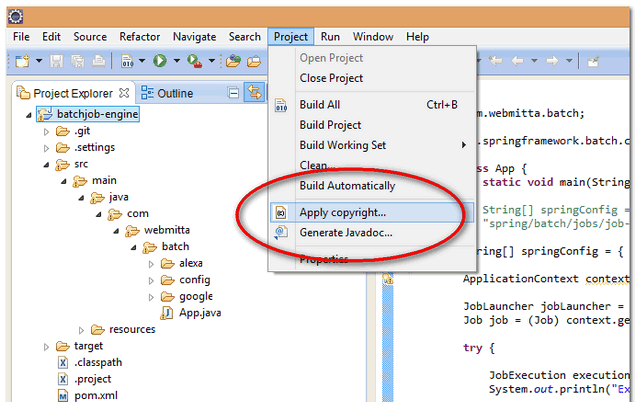
Task: Click the Save toolbar icon
Action: (56, 61)
